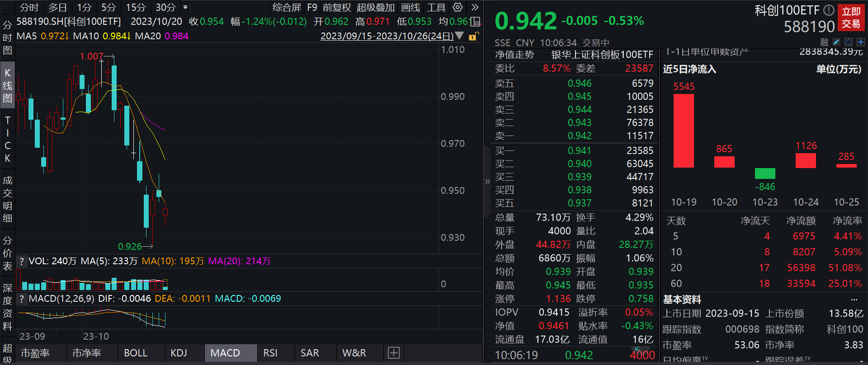
Task: Click the MACD indicator help question mark
Action: (x=21, y=299)
